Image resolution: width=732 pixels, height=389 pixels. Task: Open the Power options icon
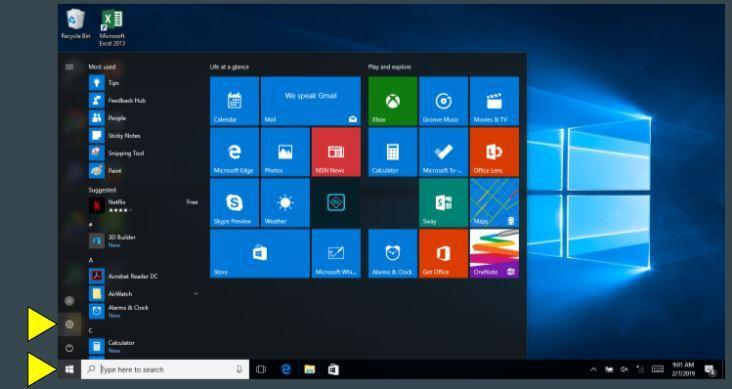coord(70,348)
